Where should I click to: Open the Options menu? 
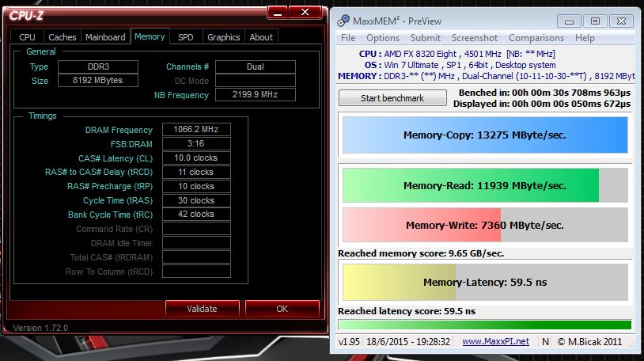tap(383, 38)
